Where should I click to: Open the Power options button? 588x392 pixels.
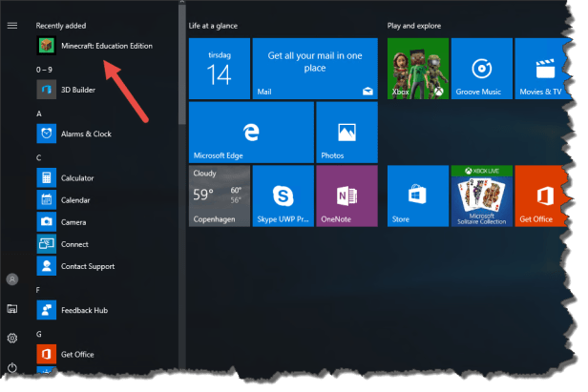(x=12, y=367)
